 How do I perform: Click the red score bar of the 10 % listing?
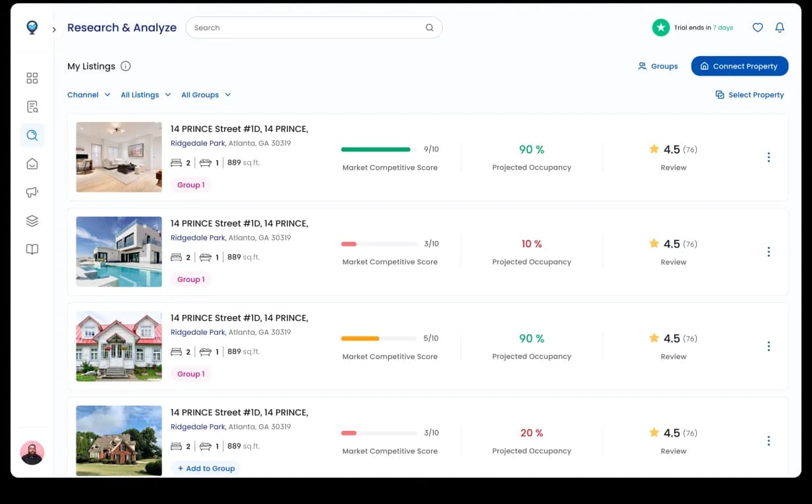click(379, 244)
